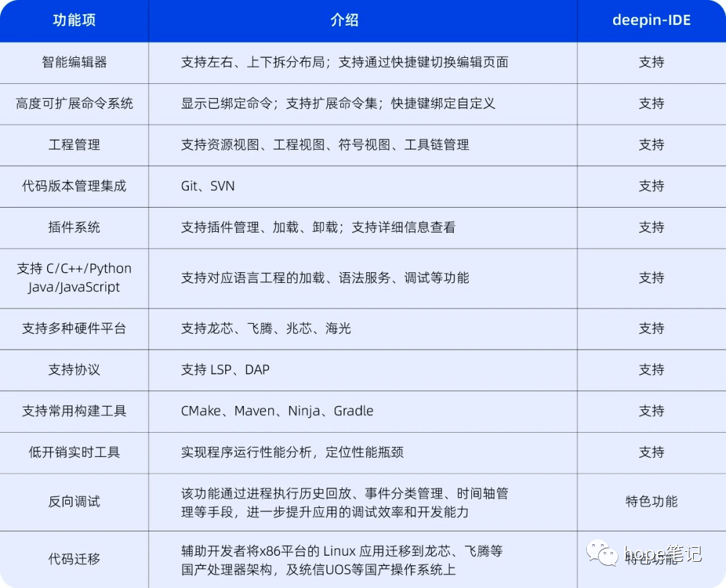Click 支持 in the 工程管理 row
Viewport: 726px width, 588px height.
coord(651,145)
